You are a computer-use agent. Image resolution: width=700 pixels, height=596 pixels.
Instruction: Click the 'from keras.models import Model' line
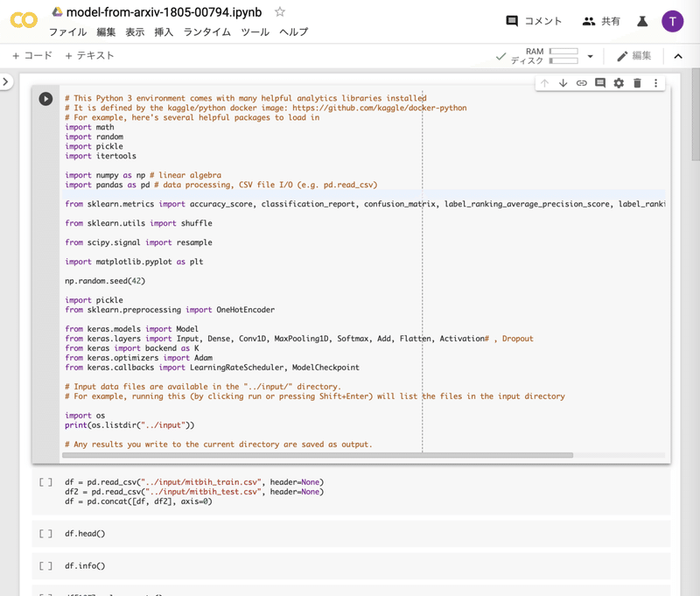tap(132, 329)
